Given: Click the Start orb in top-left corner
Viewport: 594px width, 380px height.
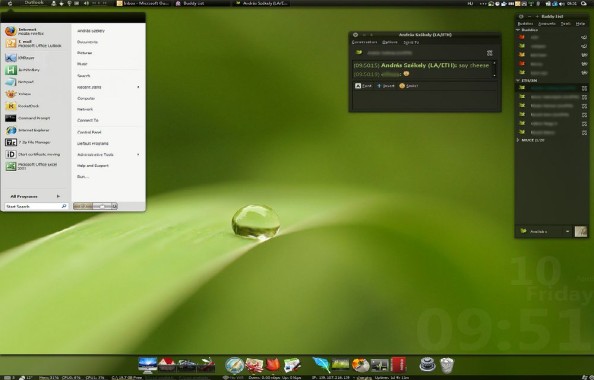Looking at the screenshot, I should (x=10, y=3).
